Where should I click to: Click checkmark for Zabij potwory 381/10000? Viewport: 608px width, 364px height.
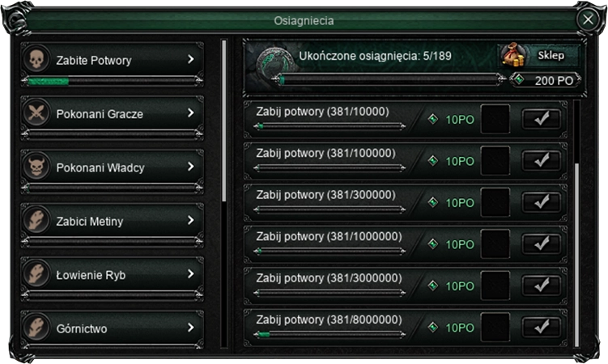[x=542, y=119]
